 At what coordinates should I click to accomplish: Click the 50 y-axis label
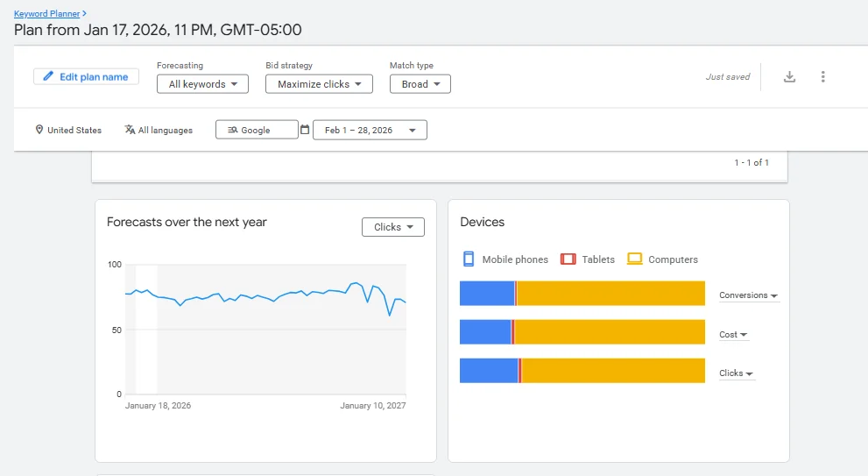pyautogui.click(x=116, y=330)
